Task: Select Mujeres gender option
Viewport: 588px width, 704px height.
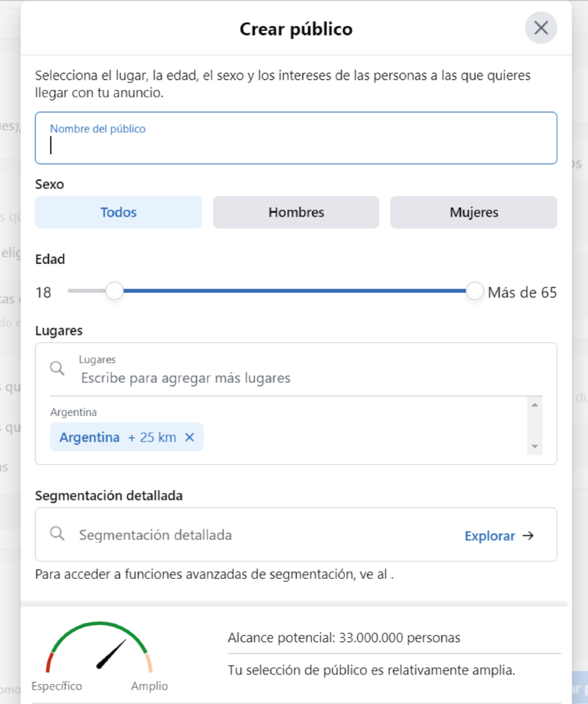Action: pyautogui.click(x=473, y=212)
